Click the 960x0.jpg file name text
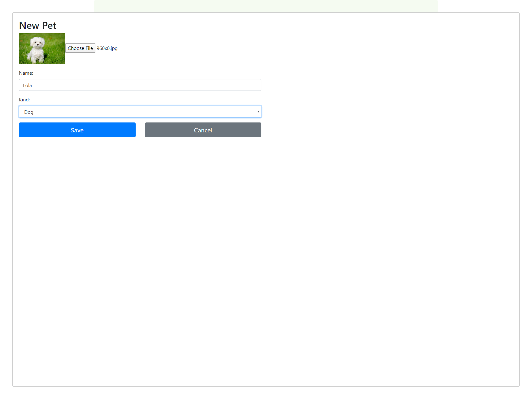 pos(107,48)
